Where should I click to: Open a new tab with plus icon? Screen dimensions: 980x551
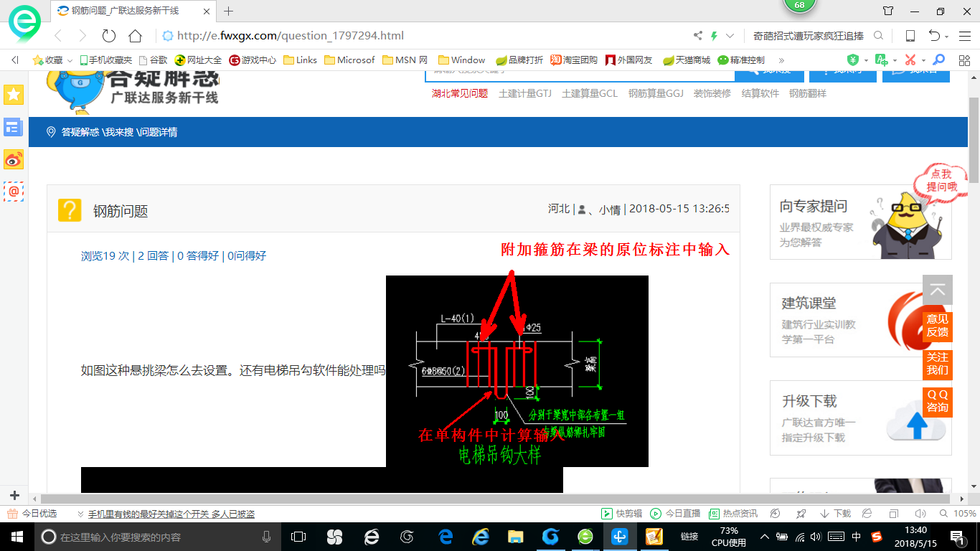tap(229, 11)
